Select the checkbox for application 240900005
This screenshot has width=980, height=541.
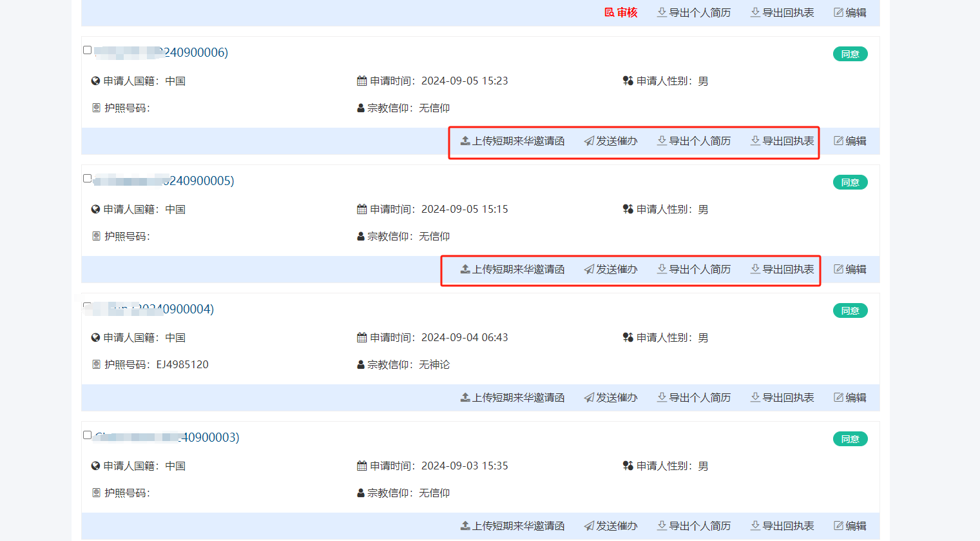pyautogui.click(x=87, y=177)
